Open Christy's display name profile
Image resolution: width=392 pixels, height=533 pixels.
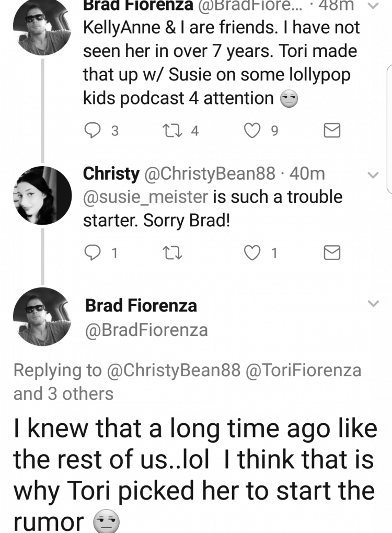click(x=111, y=173)
